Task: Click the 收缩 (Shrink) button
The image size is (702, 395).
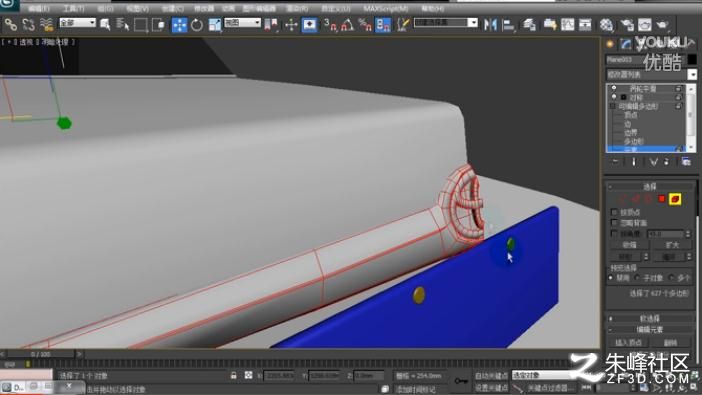Action: point(629,245)
